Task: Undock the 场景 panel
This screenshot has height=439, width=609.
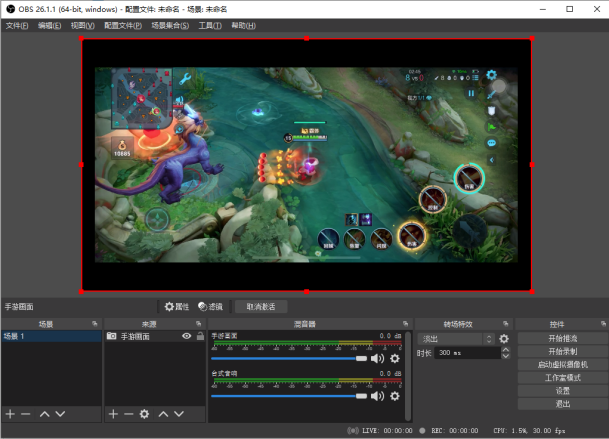Action: tap(95, 324)
